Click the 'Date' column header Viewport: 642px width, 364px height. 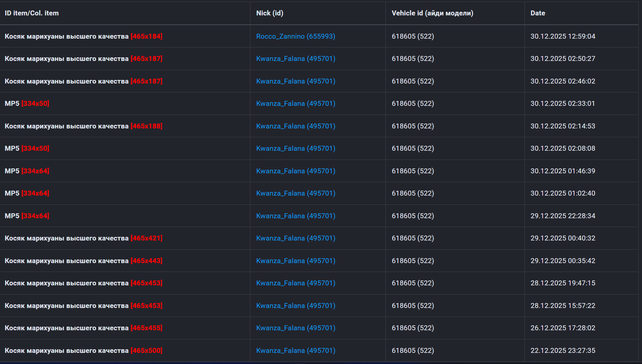tap(537, 13)
